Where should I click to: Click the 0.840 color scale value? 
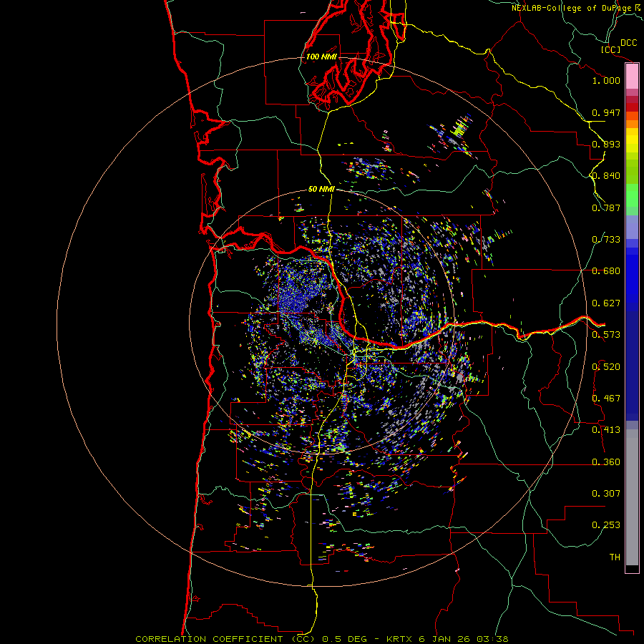606,176
